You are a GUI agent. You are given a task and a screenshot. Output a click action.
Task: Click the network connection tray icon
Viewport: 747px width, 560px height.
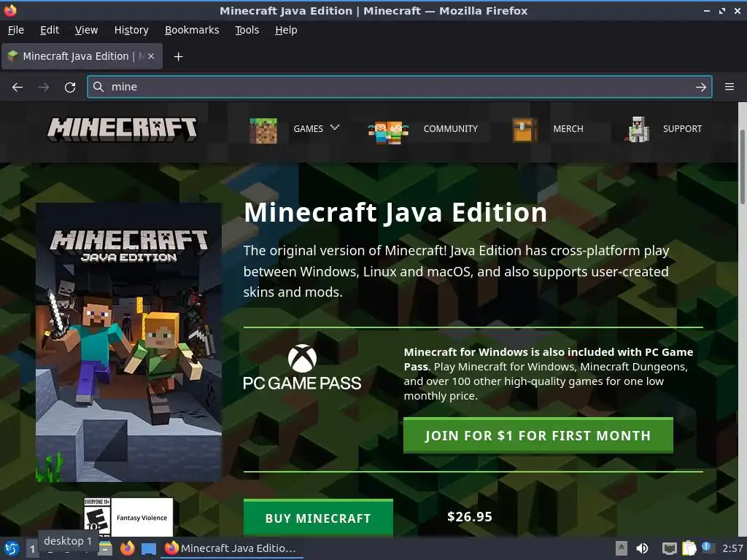(x=670, y=548)
